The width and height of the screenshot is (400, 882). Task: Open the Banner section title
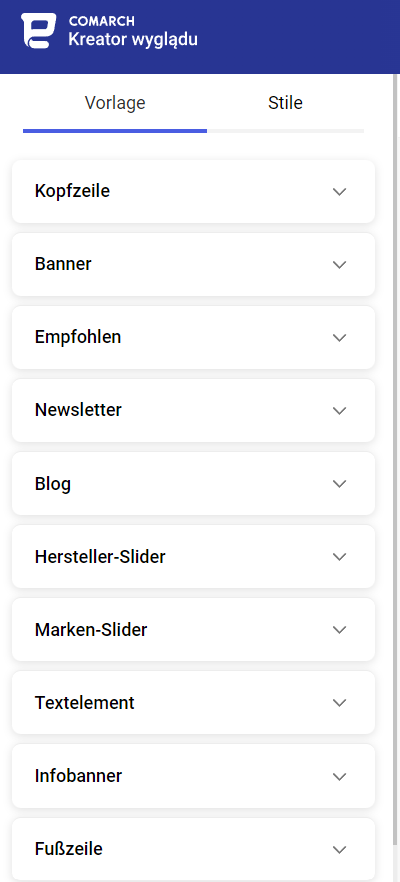click(x=63, y=264)
